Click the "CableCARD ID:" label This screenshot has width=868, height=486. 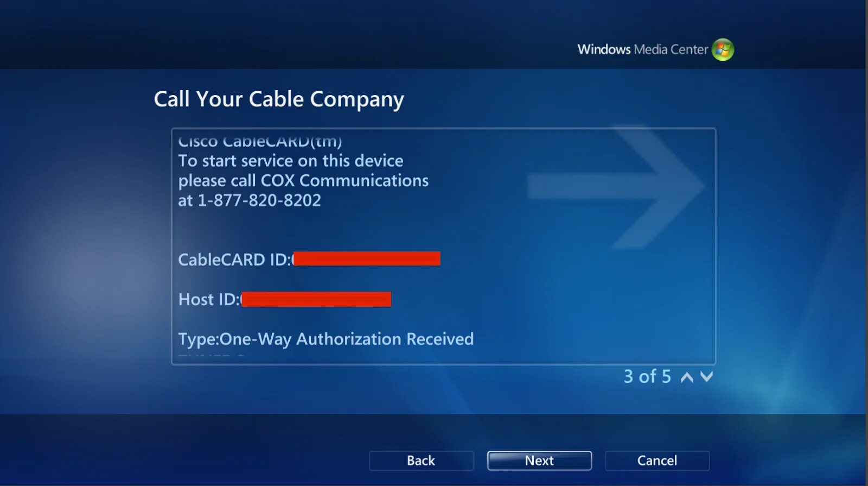(x=235, y=260)
